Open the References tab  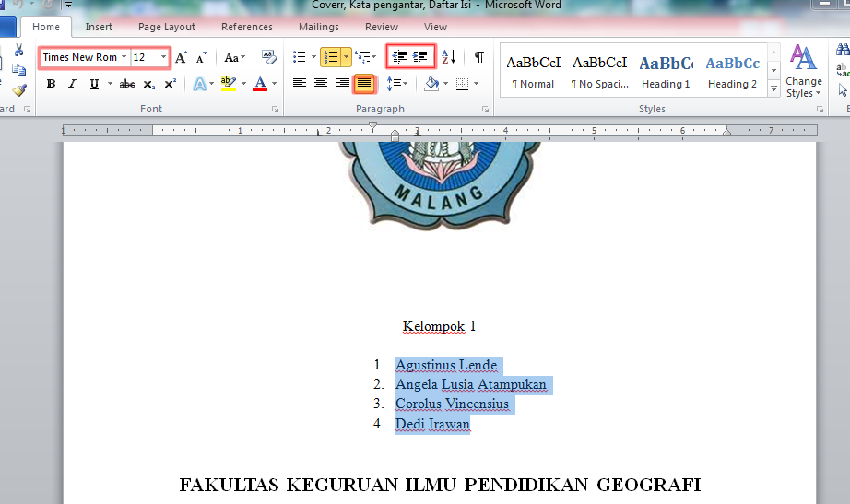(247, 27)
